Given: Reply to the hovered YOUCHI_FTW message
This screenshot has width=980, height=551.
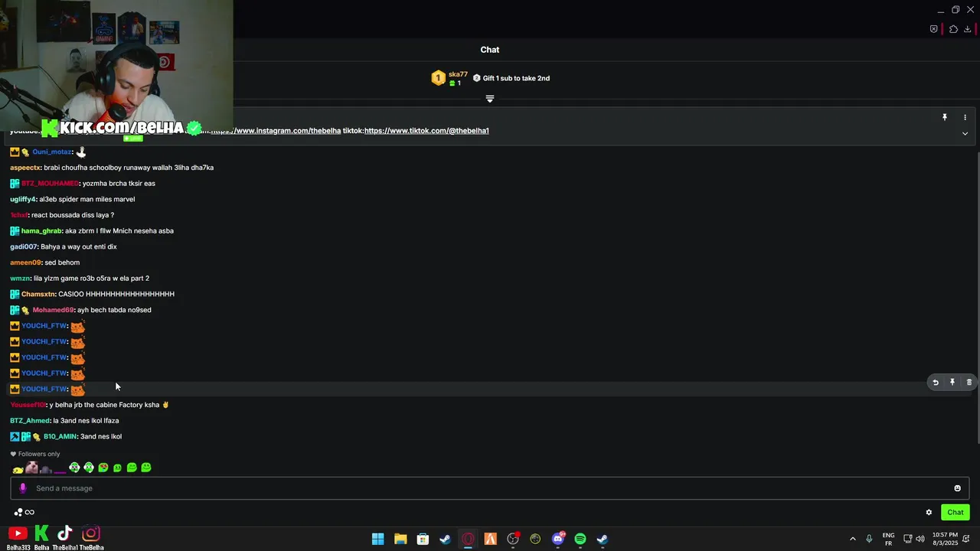Looking at the screenshot, I should [x=936, y=382].
